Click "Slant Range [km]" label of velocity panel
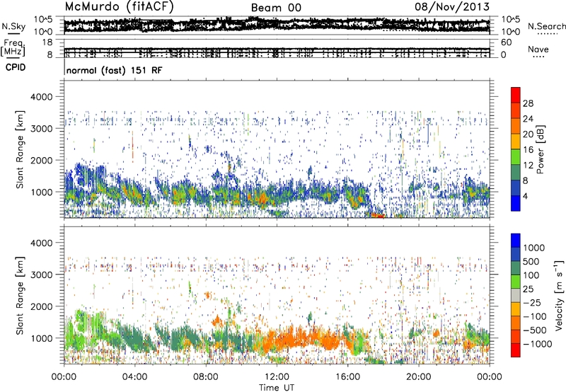 tap(20, 295)
